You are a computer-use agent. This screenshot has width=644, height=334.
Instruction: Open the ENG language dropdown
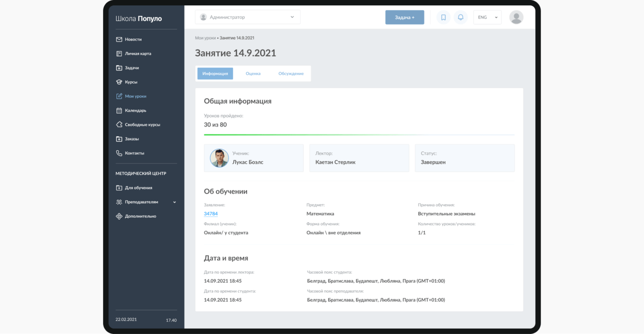click(x=487, y=17)
